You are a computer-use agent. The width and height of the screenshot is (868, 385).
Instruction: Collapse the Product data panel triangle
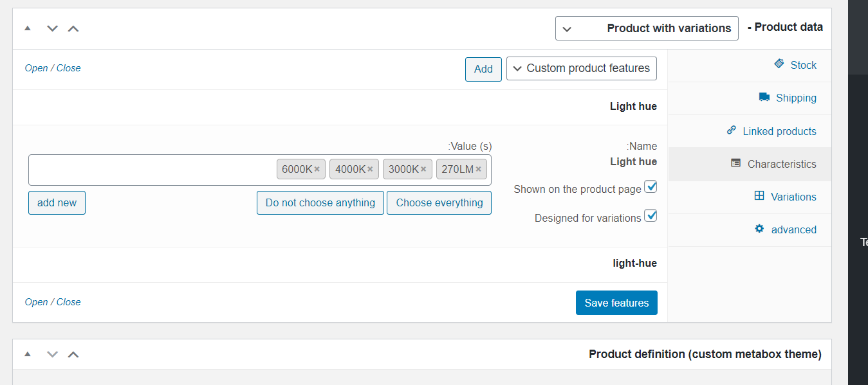pyautogui.click(x=28, y=28)
